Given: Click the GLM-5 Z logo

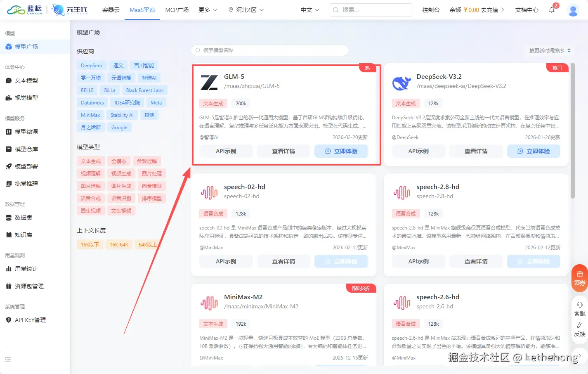Looking at the screenshot, I should point(209,82).
